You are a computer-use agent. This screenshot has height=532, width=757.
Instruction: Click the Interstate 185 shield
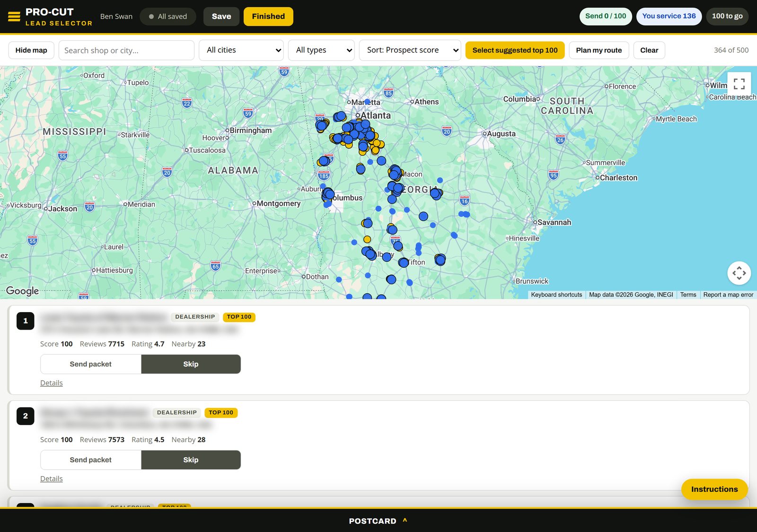click(x=324, y=175)
